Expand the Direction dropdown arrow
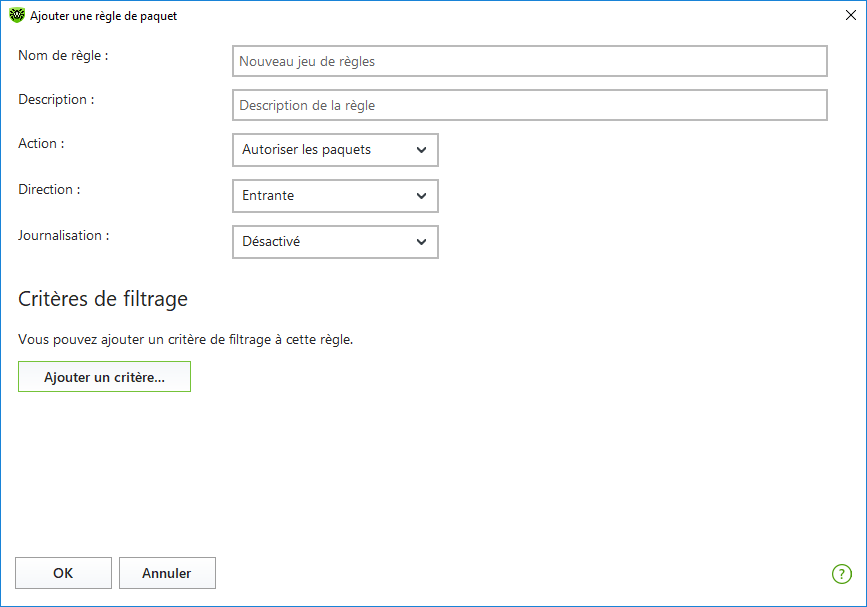This screenshot has width=867, height=607. (421, 196)
